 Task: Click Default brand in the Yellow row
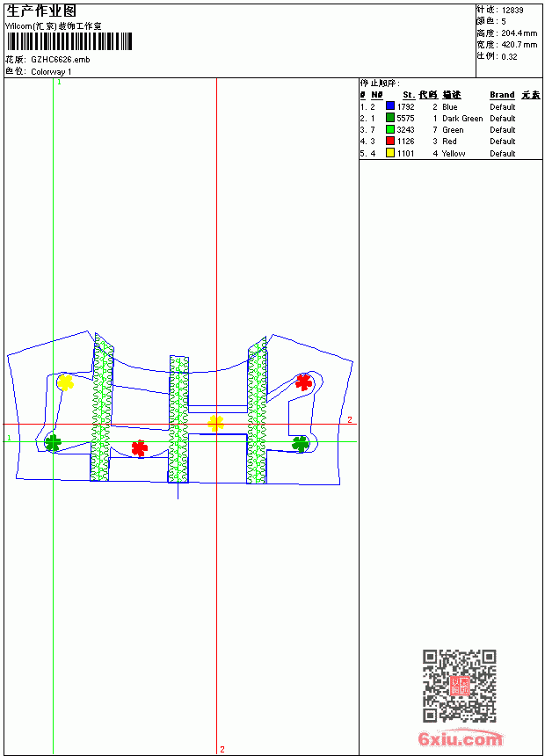503,153
